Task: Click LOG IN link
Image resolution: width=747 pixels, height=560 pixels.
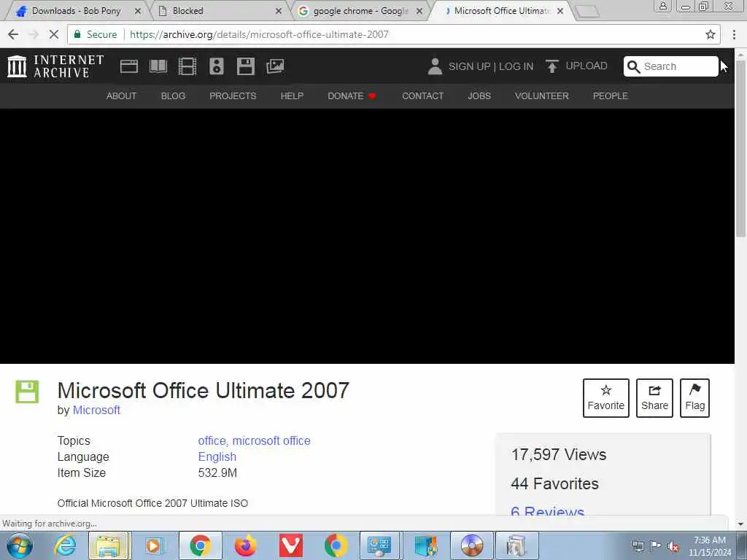Action: (x=516, y=66)
